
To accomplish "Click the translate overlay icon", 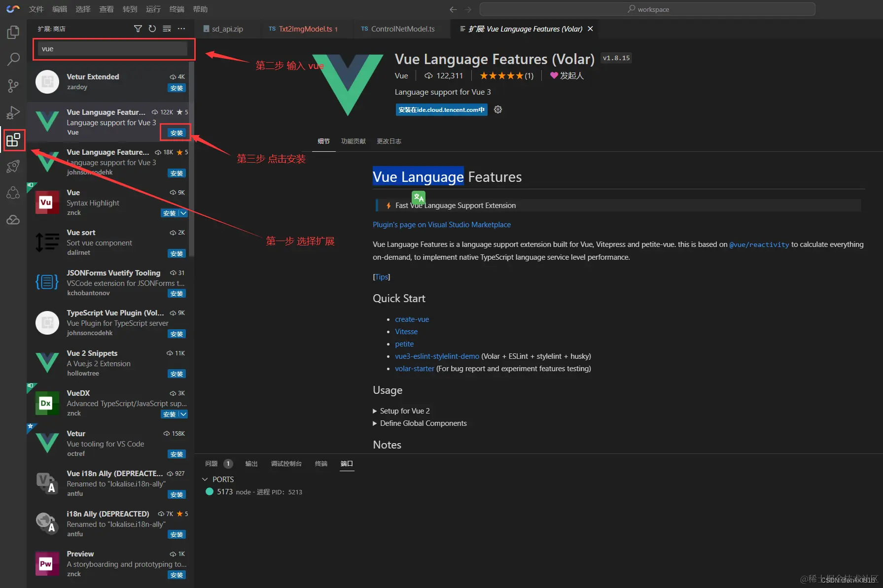I will pos(419,197).
